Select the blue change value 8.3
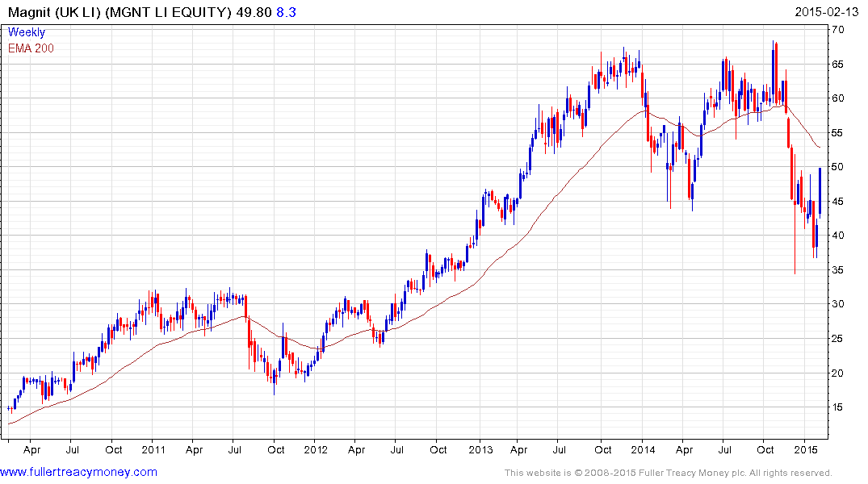 point(286,12)
